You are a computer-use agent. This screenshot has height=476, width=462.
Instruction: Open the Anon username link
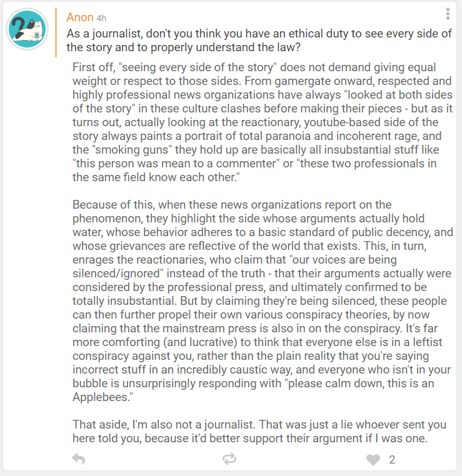coord(80,17)
